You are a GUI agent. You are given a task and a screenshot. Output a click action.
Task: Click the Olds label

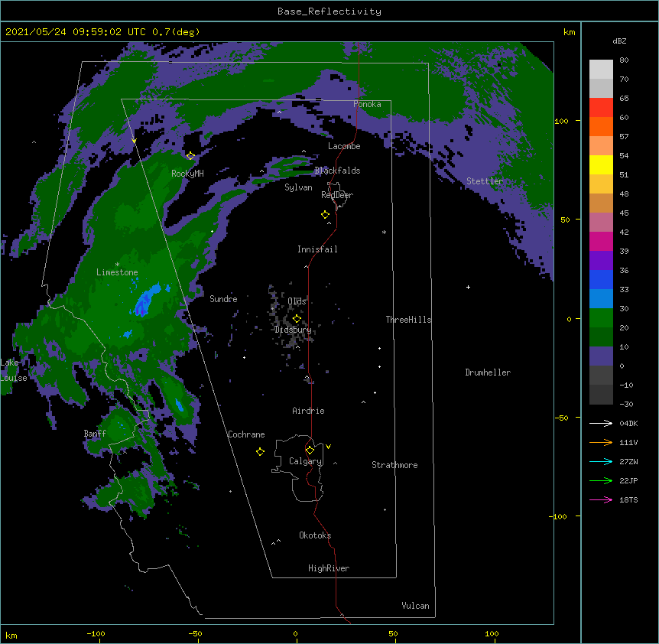297,301
